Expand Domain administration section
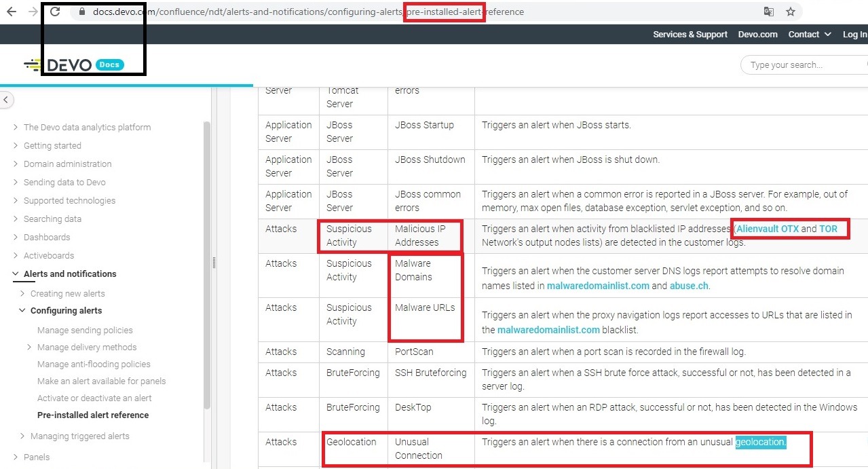868x469 pixels. 16,164
